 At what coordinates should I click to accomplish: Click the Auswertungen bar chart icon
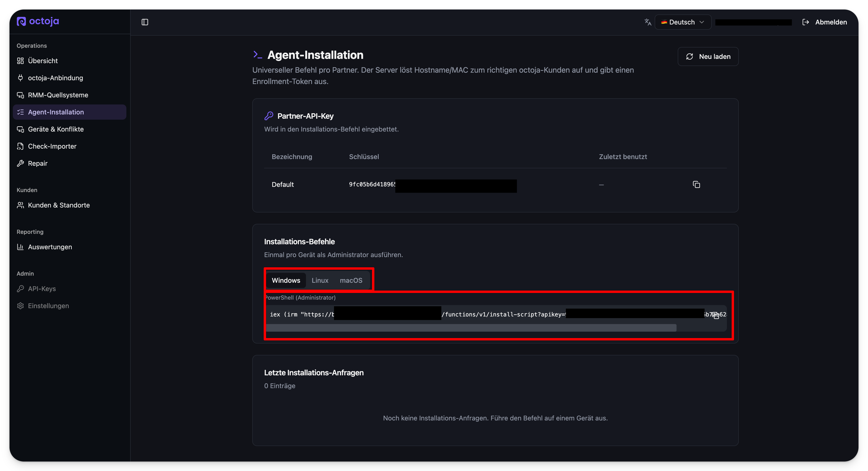20,247
